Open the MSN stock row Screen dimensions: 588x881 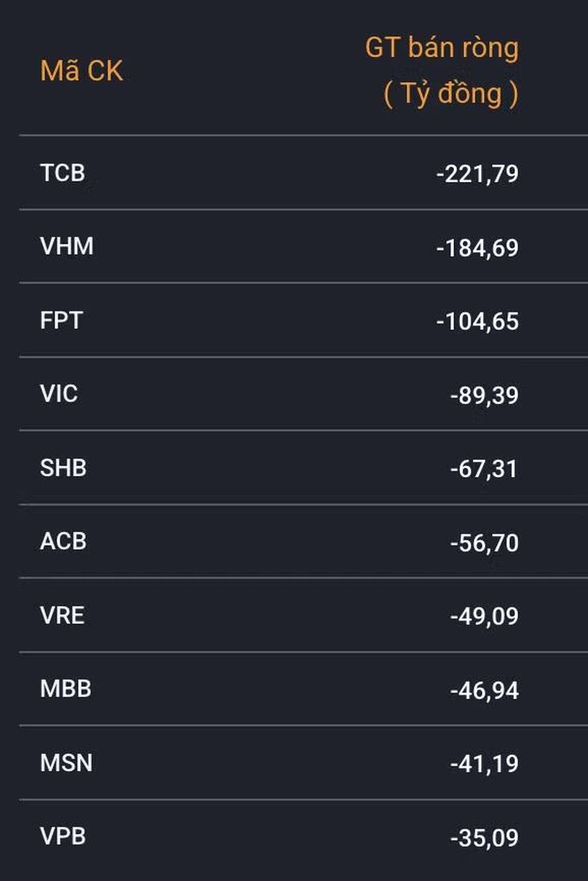coord(303,763)
